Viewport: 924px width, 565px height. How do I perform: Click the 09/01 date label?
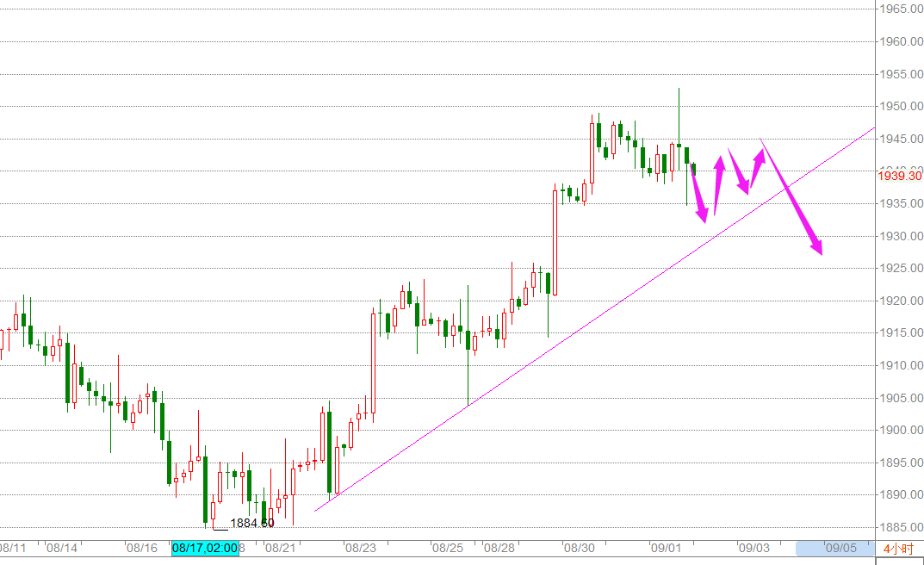tap(666, 548)
